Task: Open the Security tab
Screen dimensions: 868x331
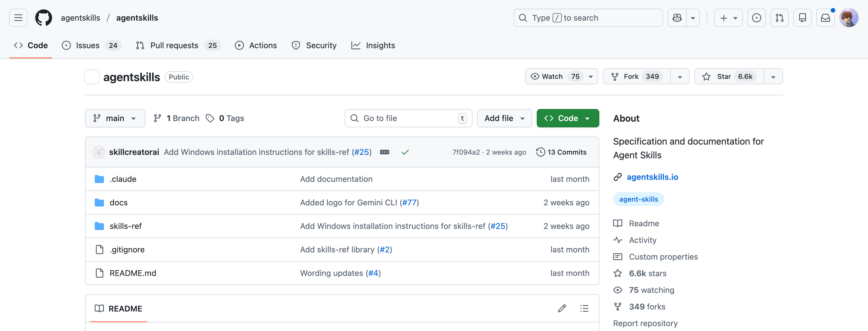Action: [314, 45]
